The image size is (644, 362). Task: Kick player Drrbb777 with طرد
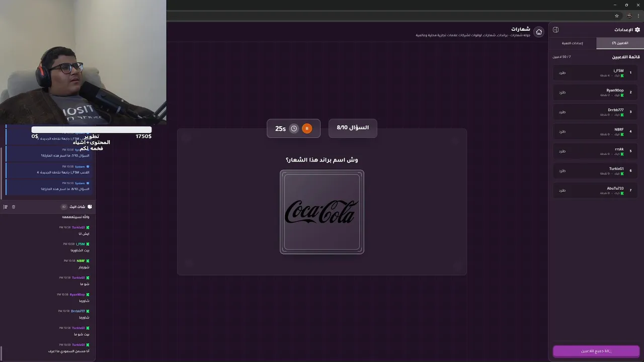(562, 112)
